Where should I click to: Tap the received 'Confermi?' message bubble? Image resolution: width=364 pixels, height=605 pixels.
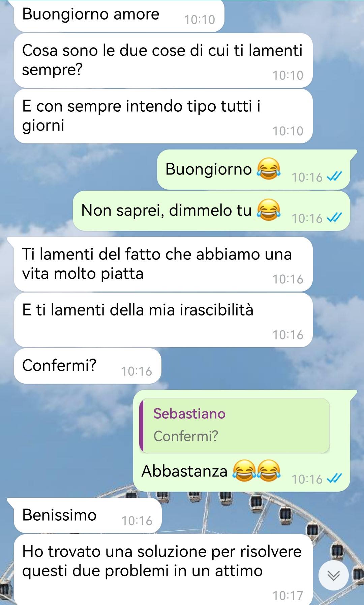(87, 366)
